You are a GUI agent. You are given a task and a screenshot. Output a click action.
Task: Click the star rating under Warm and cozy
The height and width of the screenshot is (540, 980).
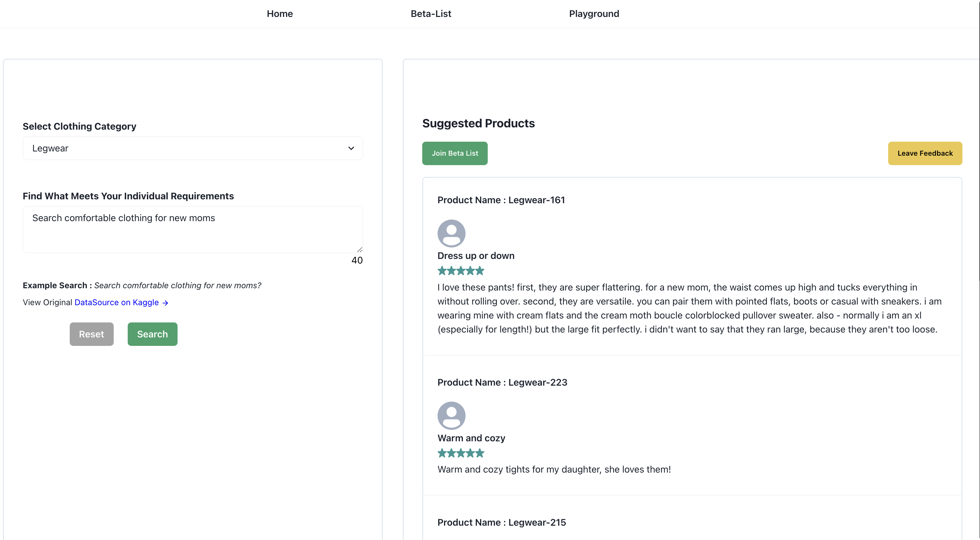tap(461, 453)
